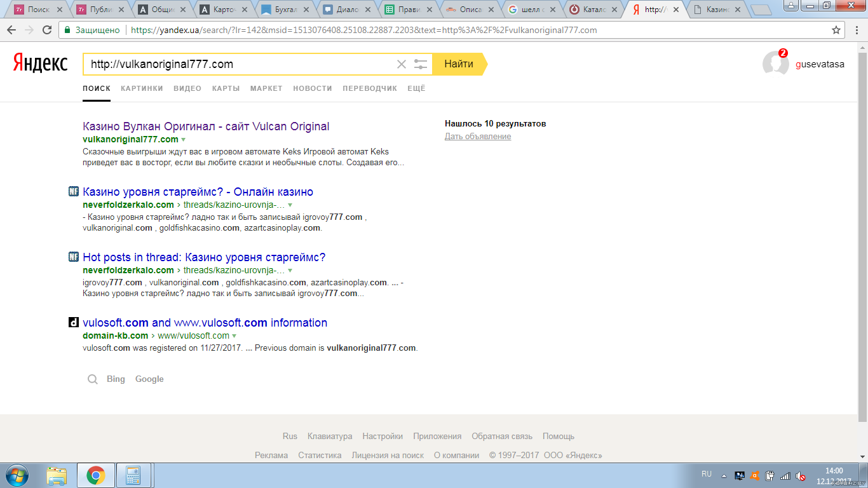Viewport: 868px width, 488px height.
Task: Click the 'Дать объявление' link
Action: (x=478, y=137)
